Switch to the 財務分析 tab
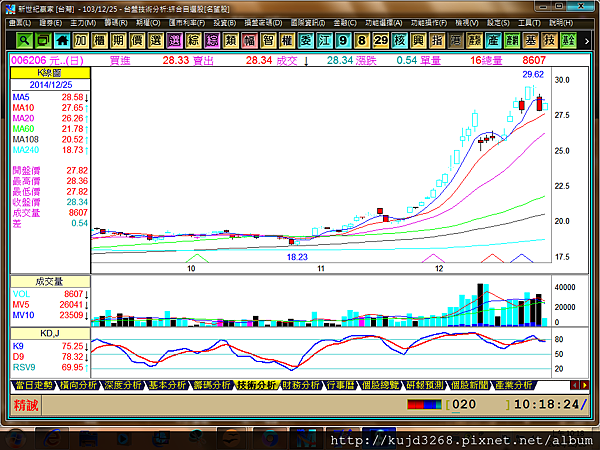Viewport: 600px width, 450px height. [x=301, y=385]
